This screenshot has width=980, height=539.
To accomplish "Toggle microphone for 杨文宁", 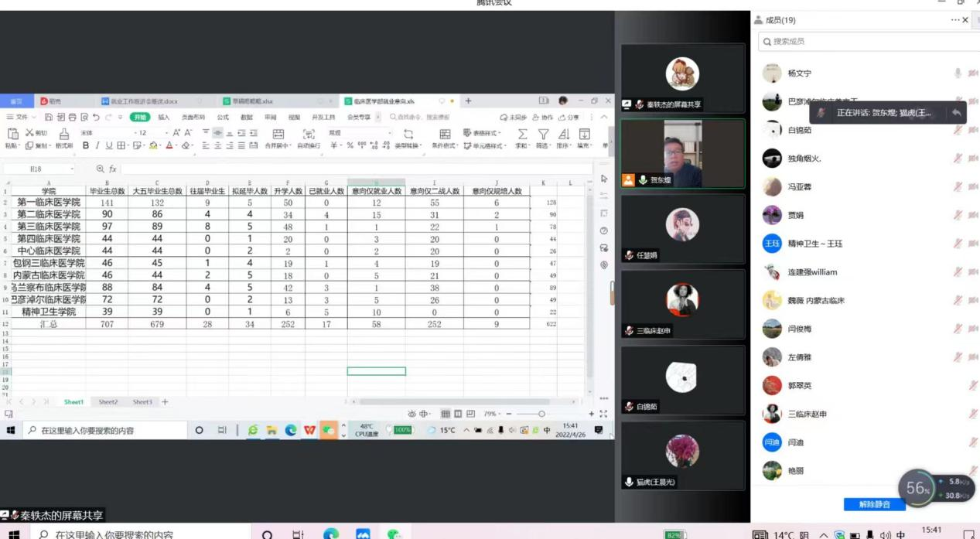I will pyautogui.click(x=958, y=73).
